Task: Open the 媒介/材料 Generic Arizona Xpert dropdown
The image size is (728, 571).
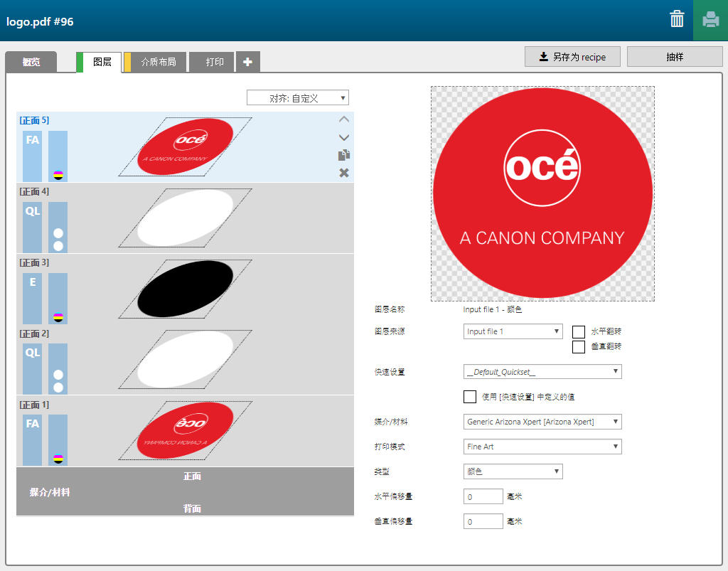Action: click(542, 422)
